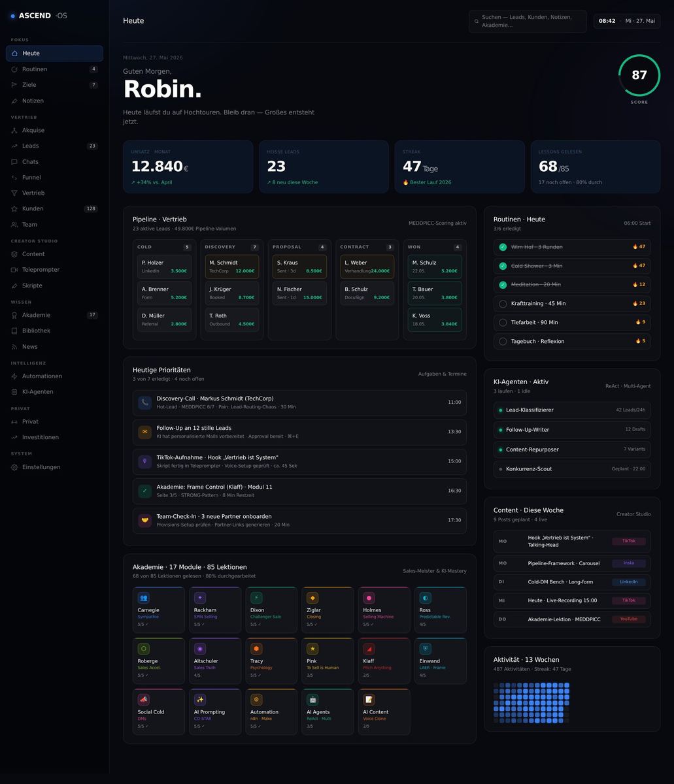Click the handshake icon on Team-Check-In task

[144, 521]
